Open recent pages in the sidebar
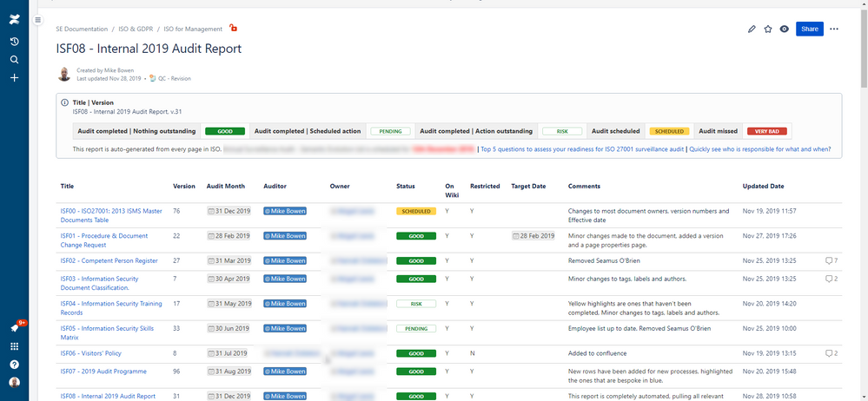868x401 pixels. (15, 42)
